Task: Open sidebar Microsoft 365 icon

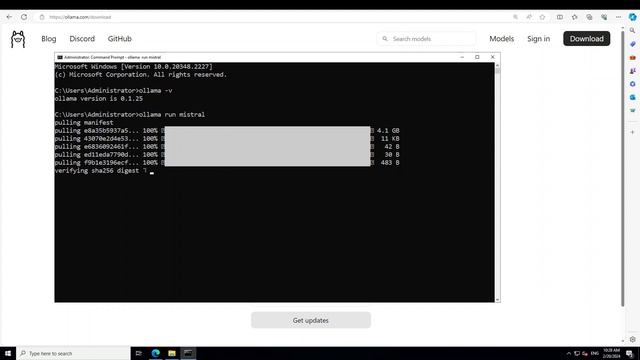Action: tap(632, 84)
